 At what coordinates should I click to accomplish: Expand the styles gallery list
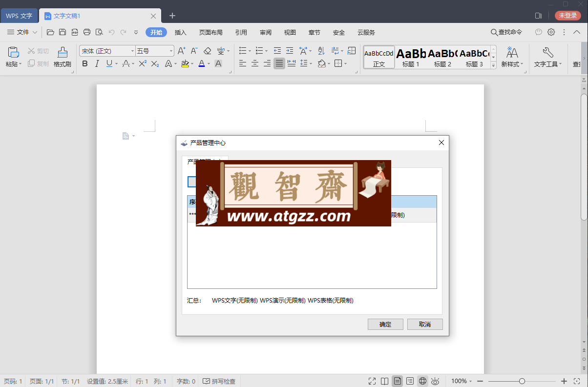[x=493, y=65]
